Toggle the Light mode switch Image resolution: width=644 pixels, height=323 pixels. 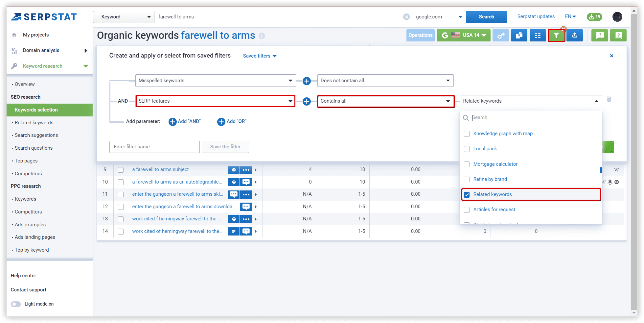point(16,304)
